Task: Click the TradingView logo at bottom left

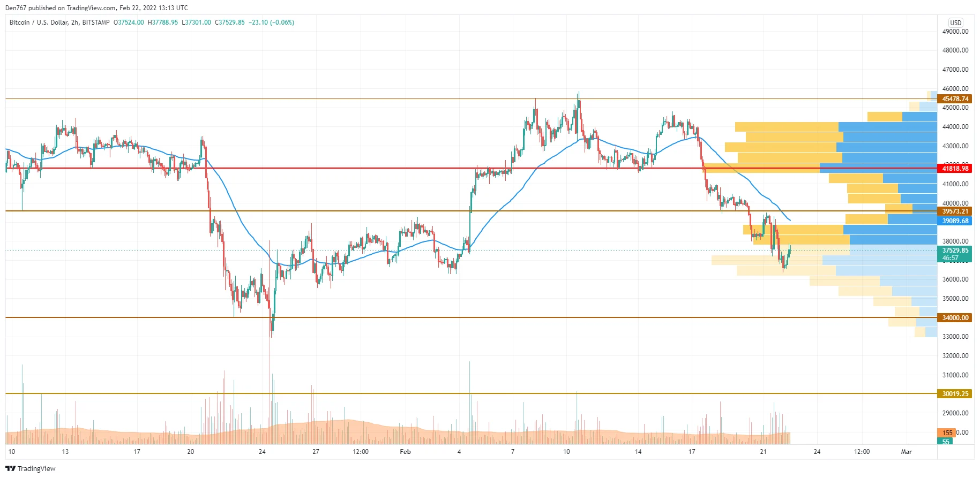Action: pos(31,468)
